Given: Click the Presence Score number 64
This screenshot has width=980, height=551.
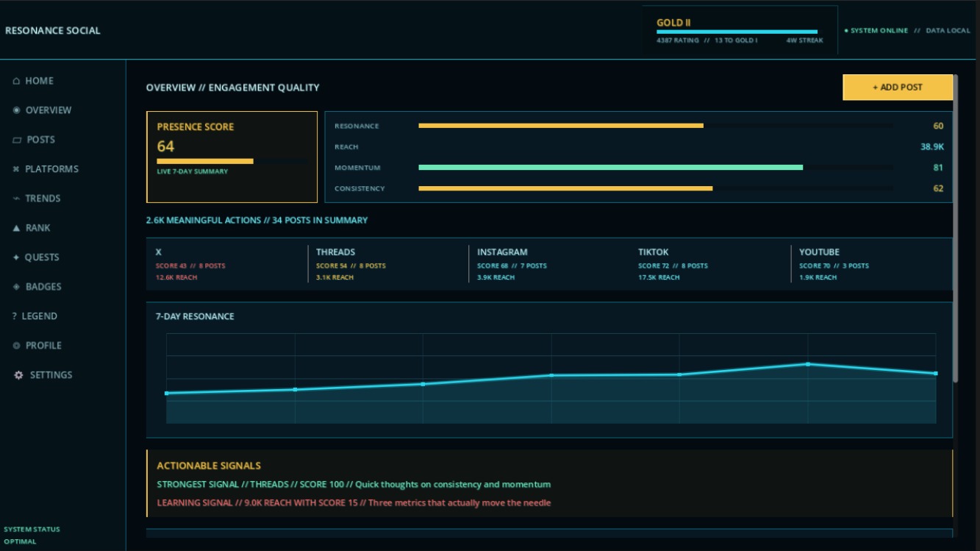Looking at the screenshot, I should tap(165, 146).
